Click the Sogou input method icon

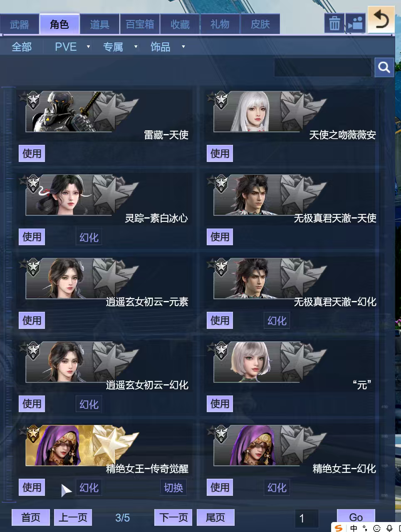(339, 528)
